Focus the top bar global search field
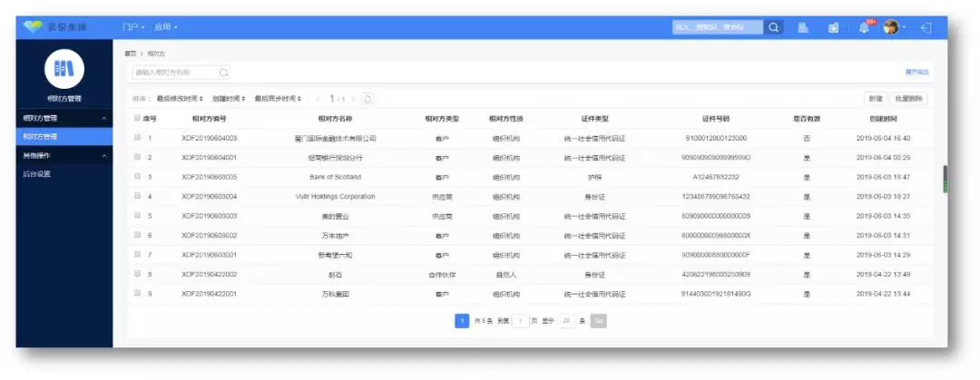This screenshot has height=380, width=980. click(718, 27)
